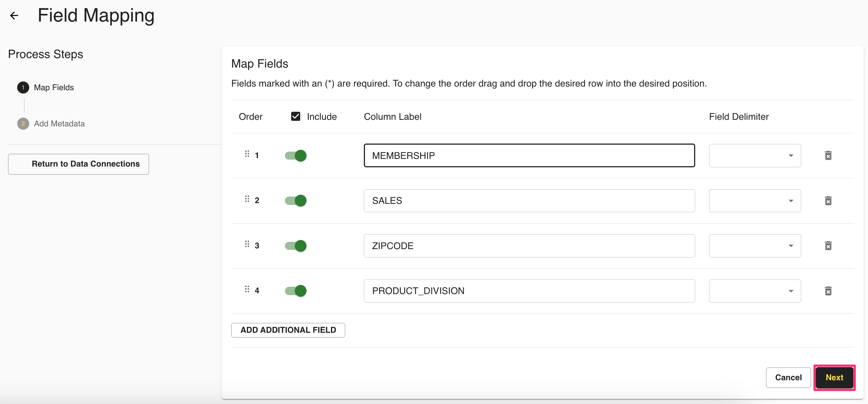The height and width of the screenshot is (404, 868).
Task: Click drag handle for row 4
Action: coord(247,289)
